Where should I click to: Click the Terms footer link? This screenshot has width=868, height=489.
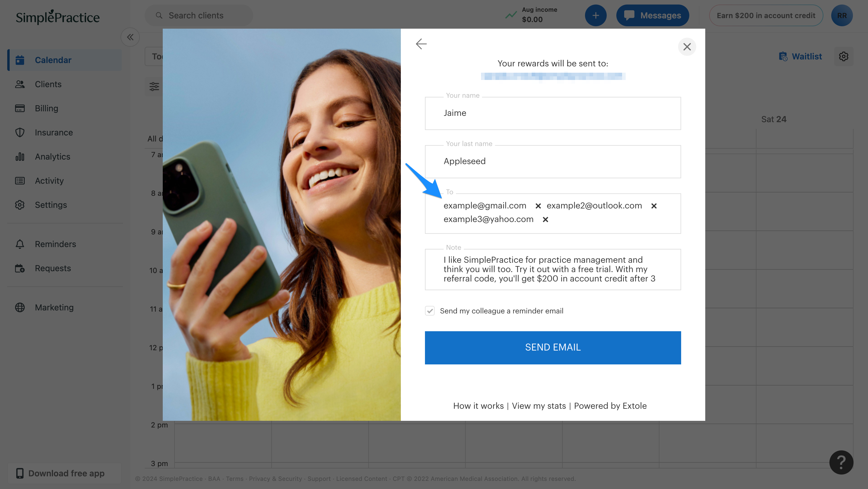234,479
